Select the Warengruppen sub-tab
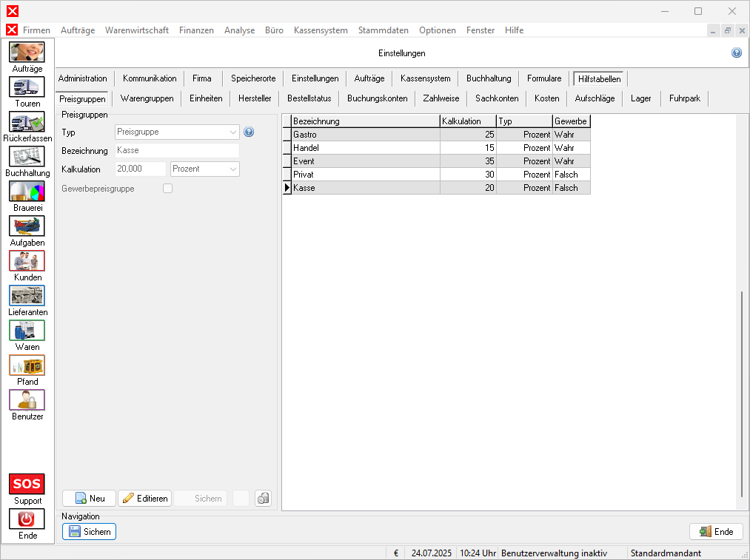750x560 pixels. [147, 98]
